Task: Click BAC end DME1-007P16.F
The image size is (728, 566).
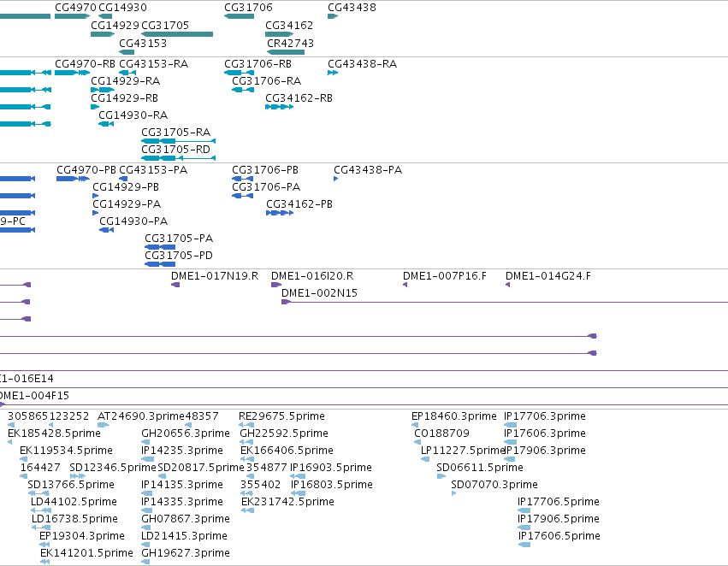Action: click(x=405, y=285)
